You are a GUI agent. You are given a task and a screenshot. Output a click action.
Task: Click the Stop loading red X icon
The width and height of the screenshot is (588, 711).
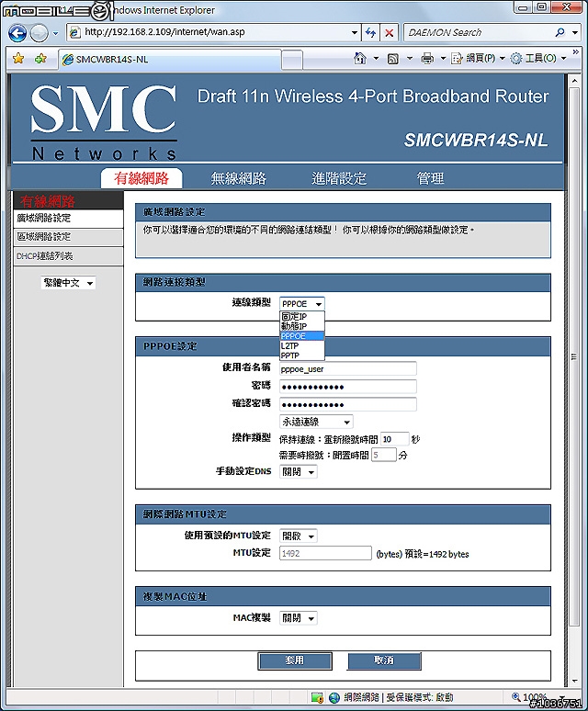389,33
